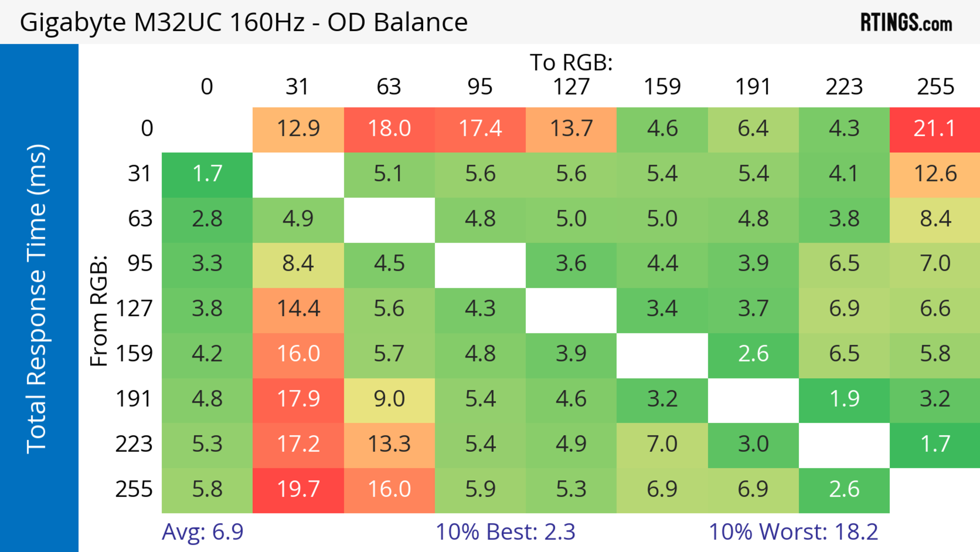Click the From RGB: axis label
980x552 pixels.
tap(99, 311)
